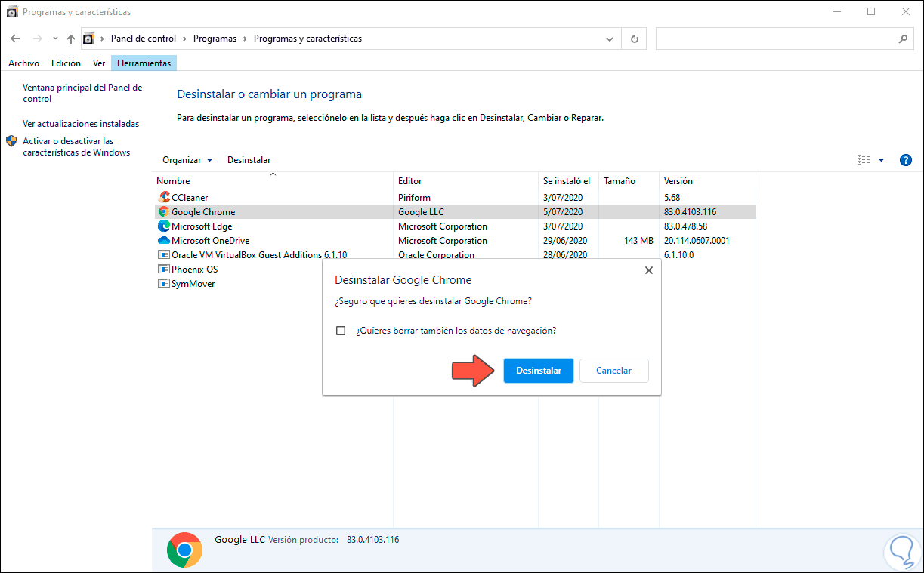Maximize the Programas y características window

pos(871,11)
